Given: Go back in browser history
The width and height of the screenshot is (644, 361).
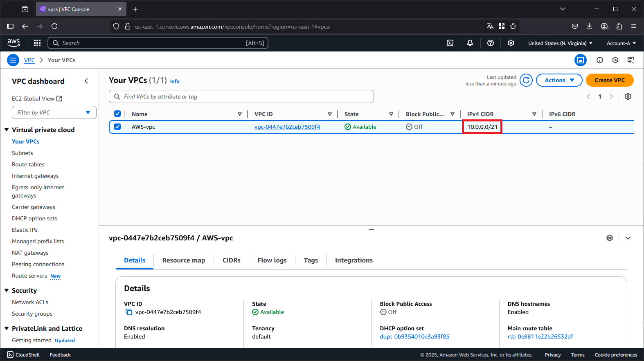Looking at the screenshot, I should click(25, 26).
